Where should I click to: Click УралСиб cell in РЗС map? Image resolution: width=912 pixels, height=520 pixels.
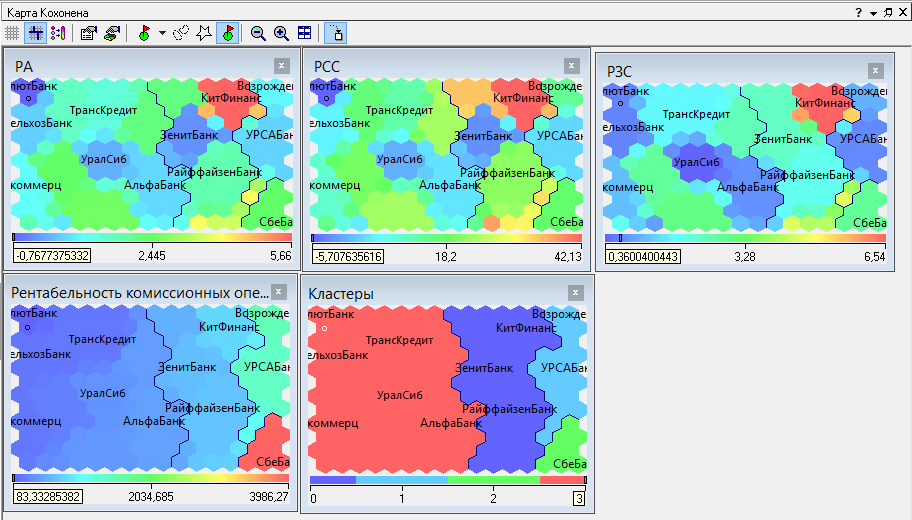(x=696, y=162)
